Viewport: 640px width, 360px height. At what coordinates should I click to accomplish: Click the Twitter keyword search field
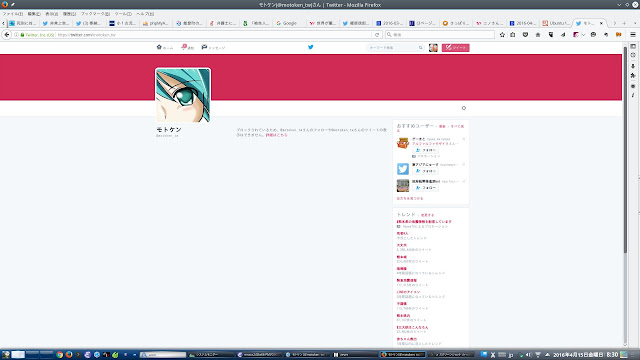pos(395,48)
